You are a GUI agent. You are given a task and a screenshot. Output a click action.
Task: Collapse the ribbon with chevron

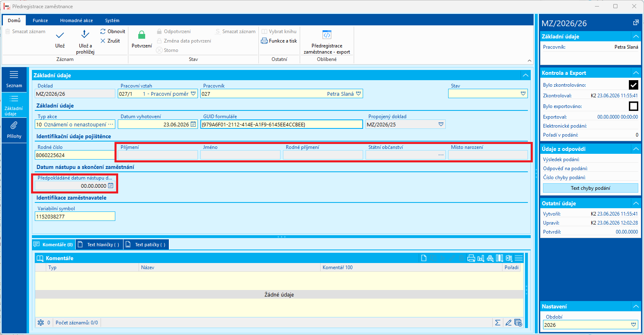click(x=530, y=61)
